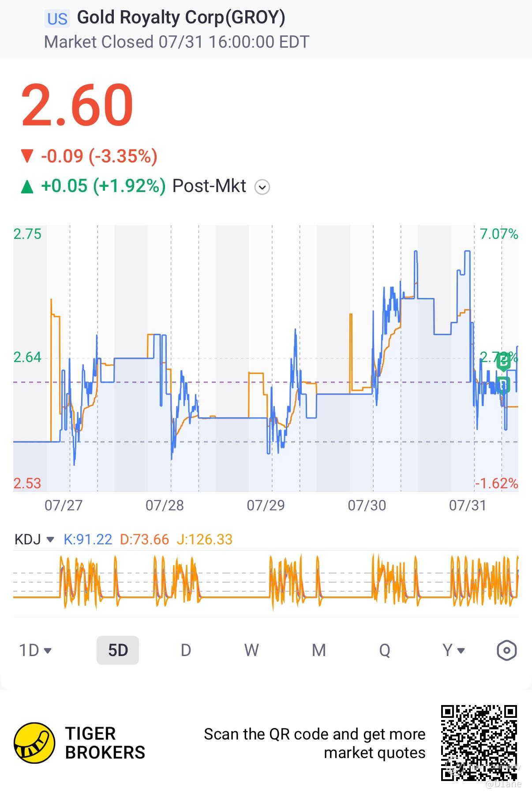Tap the 07/29 date on chart axis
The height and width of the screenshot is (796, 532).
tap(266, 505)
